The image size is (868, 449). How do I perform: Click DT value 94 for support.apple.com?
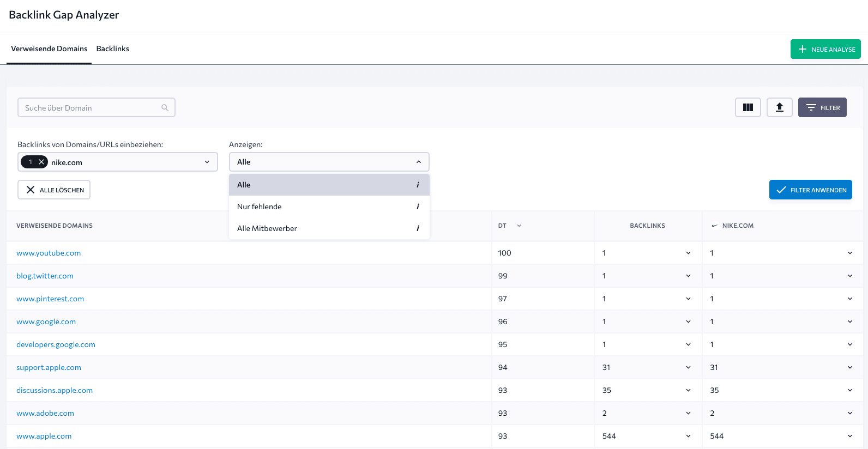click(503, 367)
